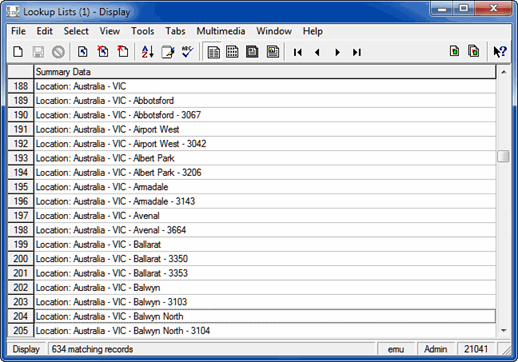Click 'Display' status bar mode
The width and height of the screenshot is (518, 362).
[x=26, y=349]
